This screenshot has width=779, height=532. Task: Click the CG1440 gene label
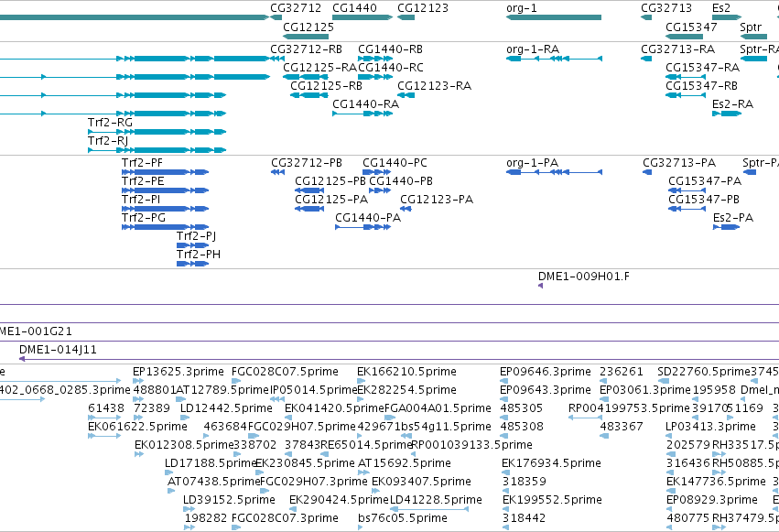(x=354, y=8)
